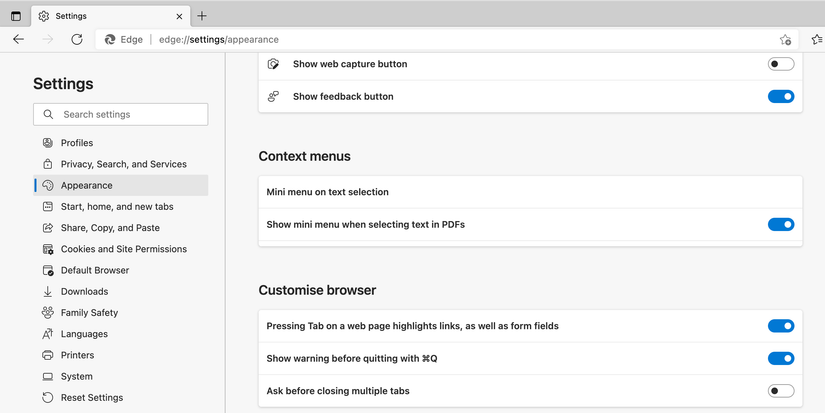
Task: Click the Family Safety icon
Action: 48,313
